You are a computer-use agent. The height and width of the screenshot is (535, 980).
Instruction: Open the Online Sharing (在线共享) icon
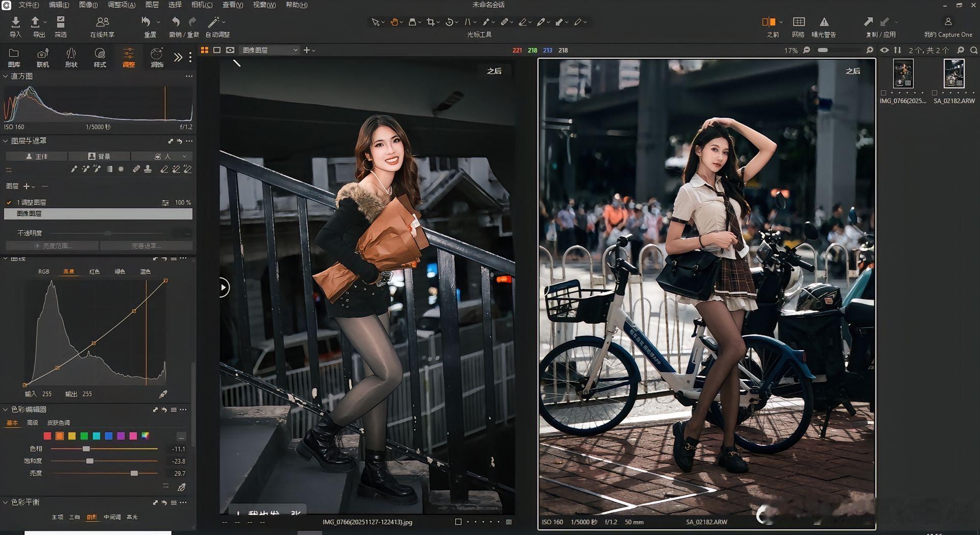(102, 22)
